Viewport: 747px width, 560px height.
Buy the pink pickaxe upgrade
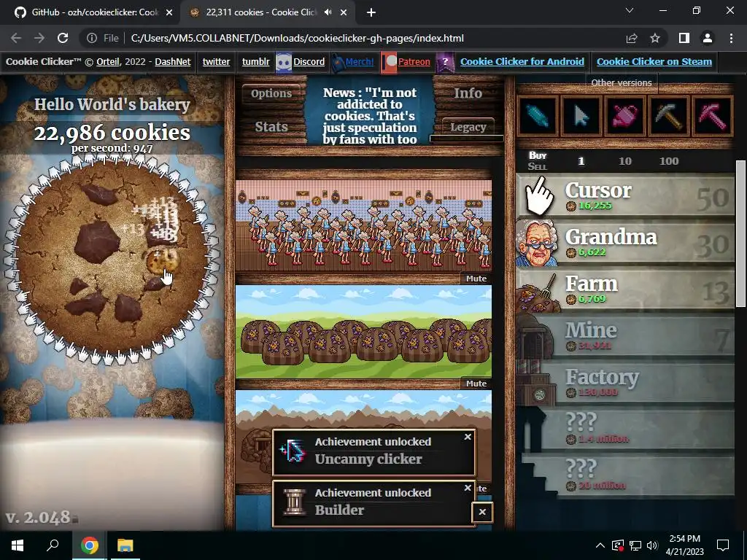[x=712, y=116]
